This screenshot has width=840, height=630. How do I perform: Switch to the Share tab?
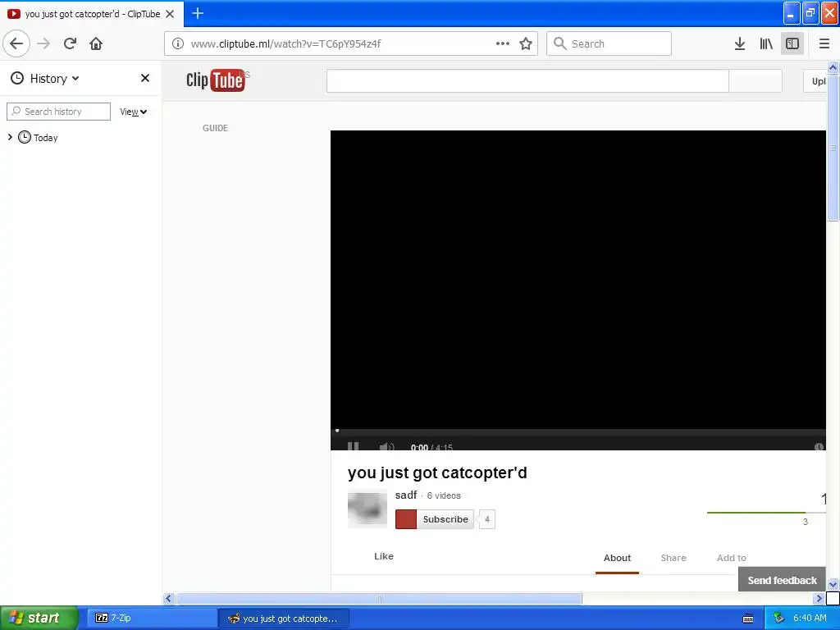tap(673, 558)
